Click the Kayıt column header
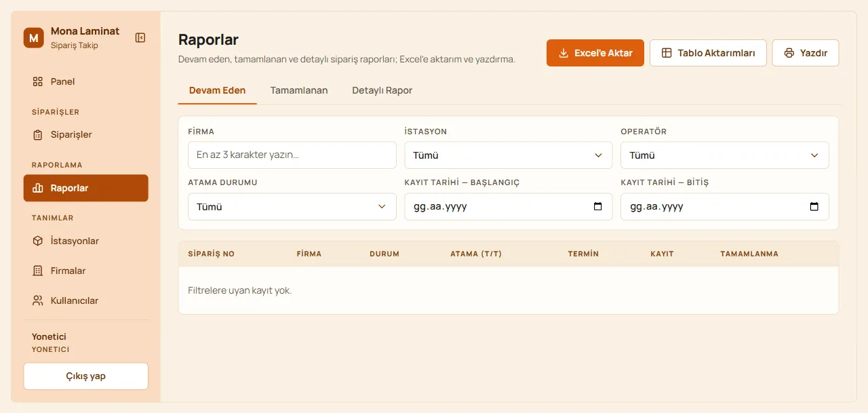The height and width of the screenshot is (413, 868). 662,254
